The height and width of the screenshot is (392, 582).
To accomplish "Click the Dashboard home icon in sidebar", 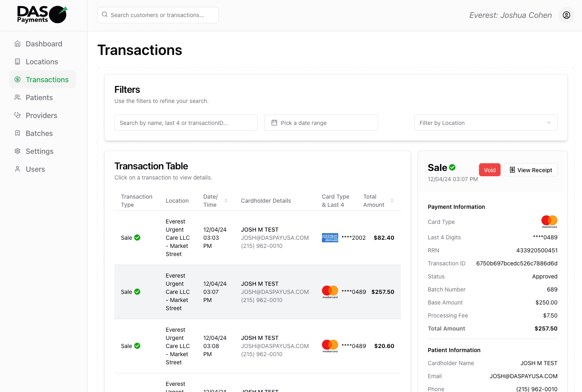I will pyautogui.click(x=18, y=44).
